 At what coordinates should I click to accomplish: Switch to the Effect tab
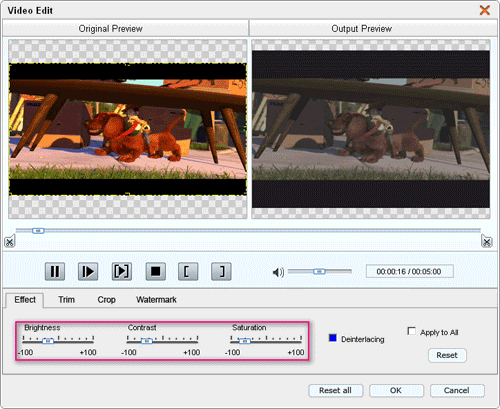click(25, 300)
